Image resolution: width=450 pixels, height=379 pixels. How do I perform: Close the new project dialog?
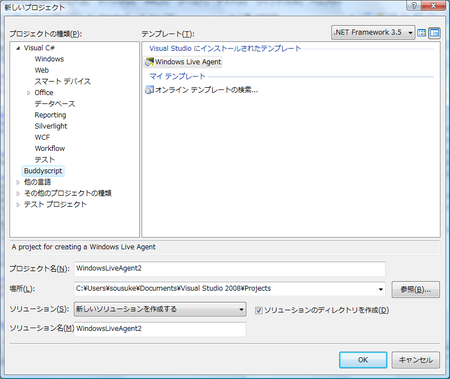(433, 6)
